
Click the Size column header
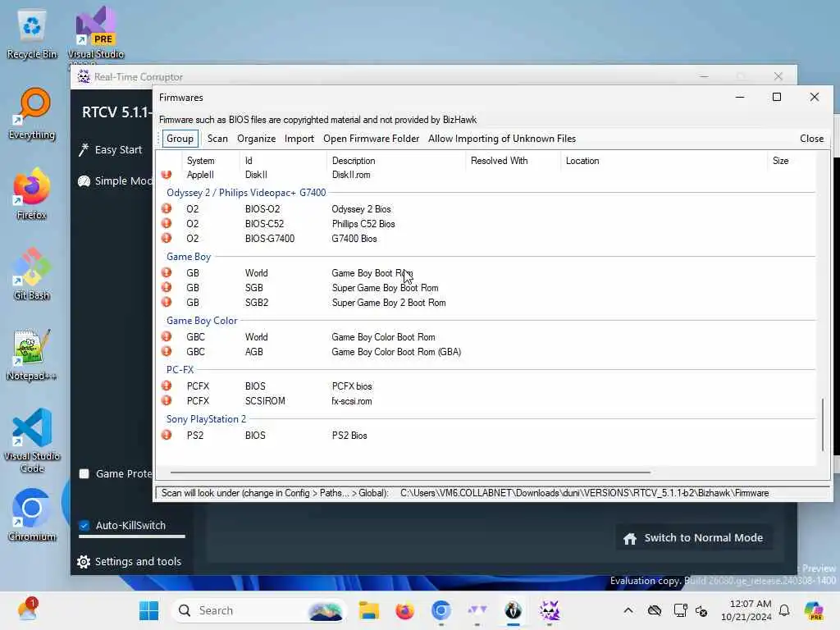(781, 161)
